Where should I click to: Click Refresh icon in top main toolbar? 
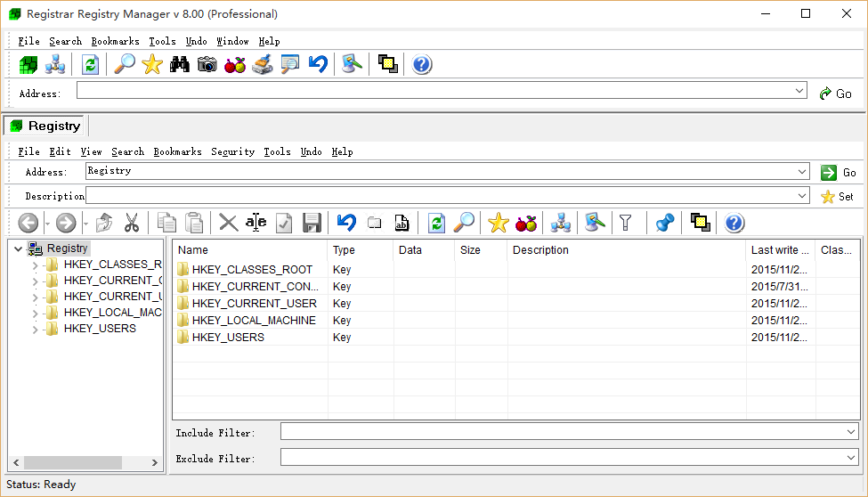(90, 64)
